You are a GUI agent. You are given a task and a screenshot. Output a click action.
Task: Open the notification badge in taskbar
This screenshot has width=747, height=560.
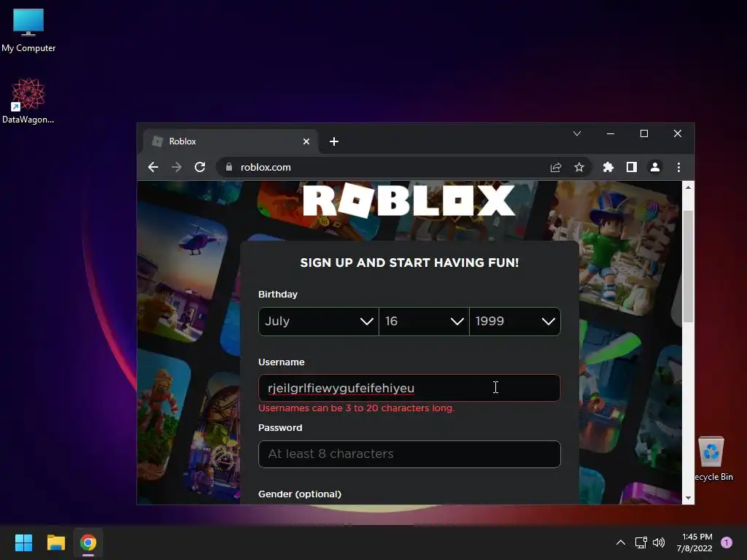point(727,542)
